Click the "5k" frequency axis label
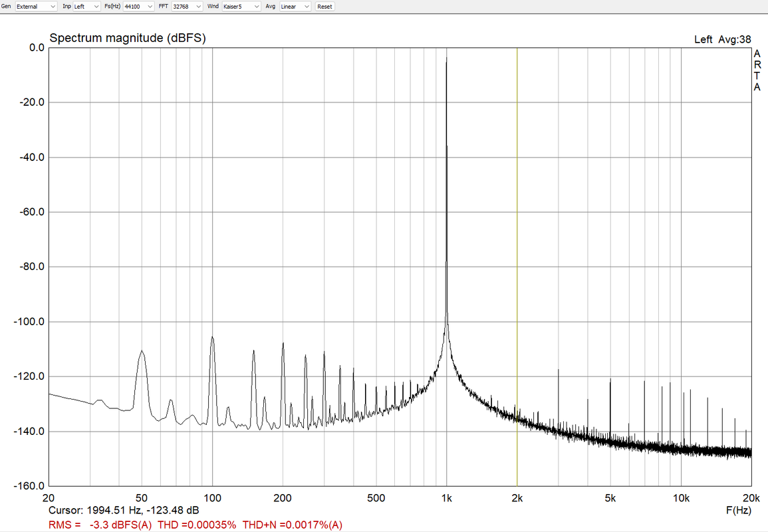 (610, 498)
